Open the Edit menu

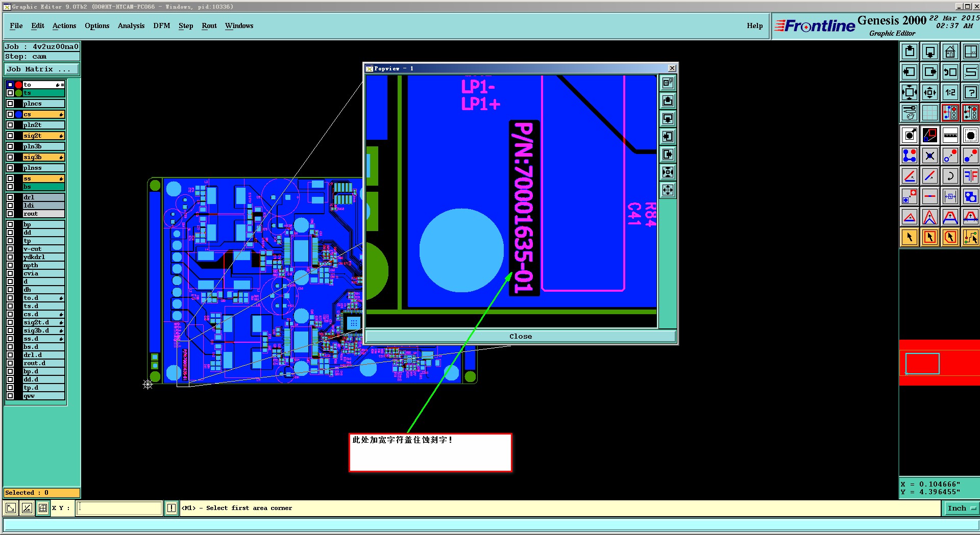pos(38,26)
